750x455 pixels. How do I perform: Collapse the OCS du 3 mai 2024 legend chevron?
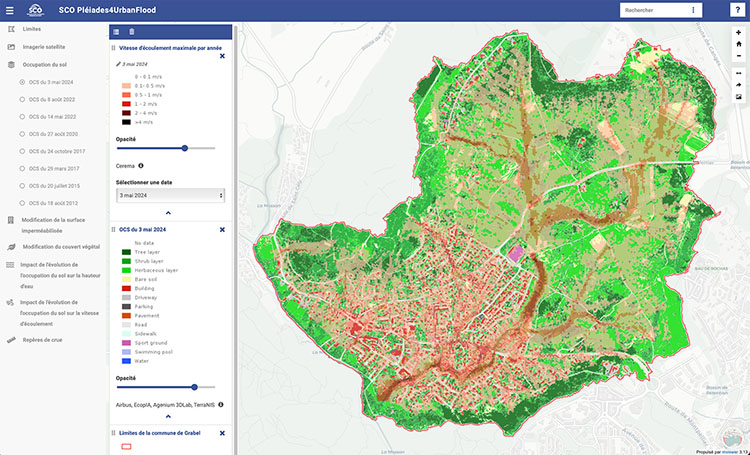168,416
